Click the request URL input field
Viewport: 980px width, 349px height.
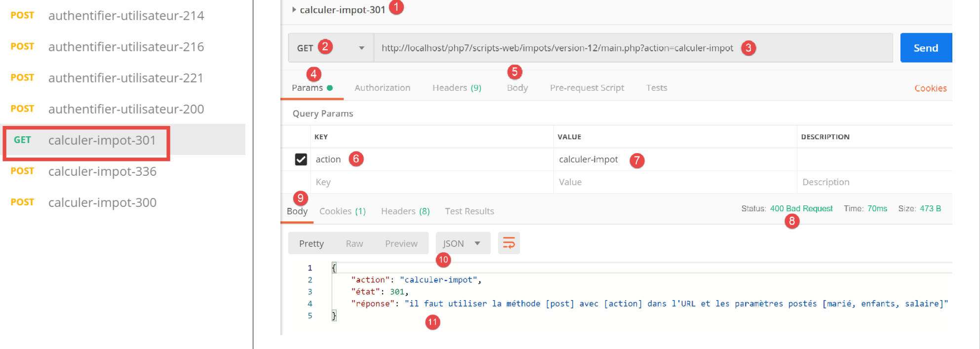click(x=557, y=48)
